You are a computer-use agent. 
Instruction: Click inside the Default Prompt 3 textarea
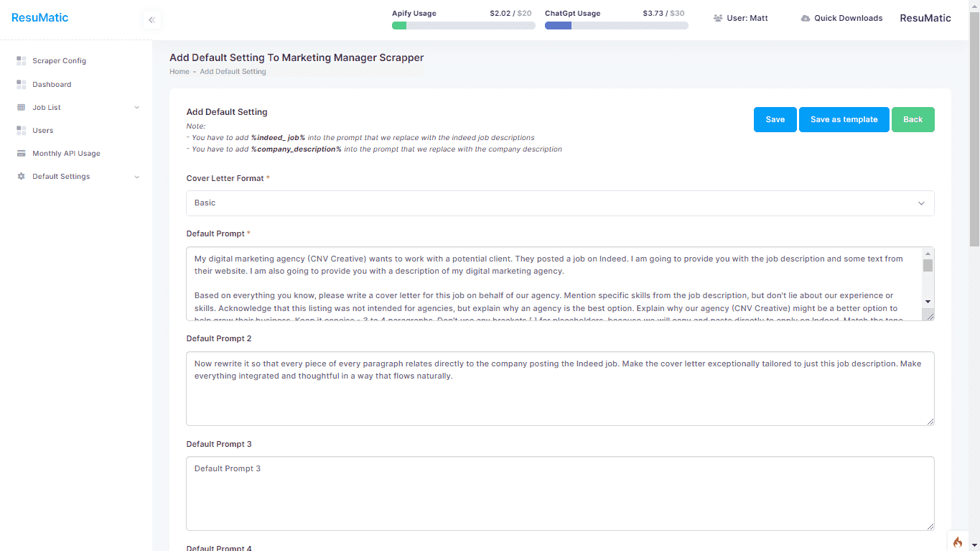tap(560, 494)
